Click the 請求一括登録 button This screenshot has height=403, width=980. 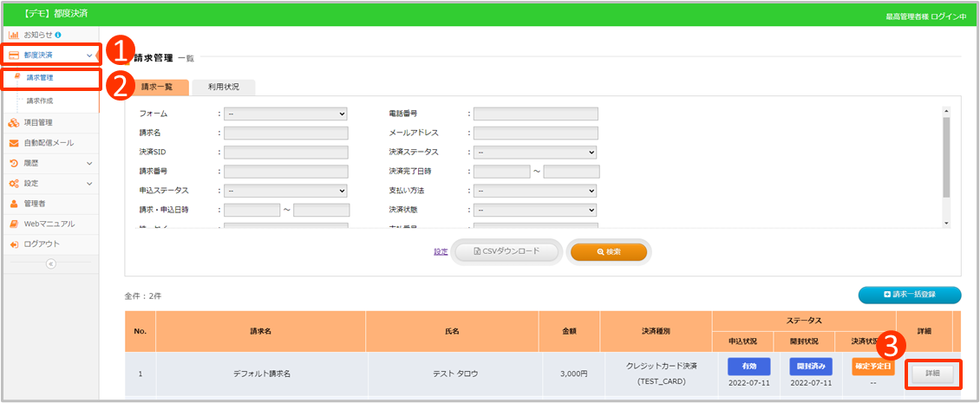[909, 296]
